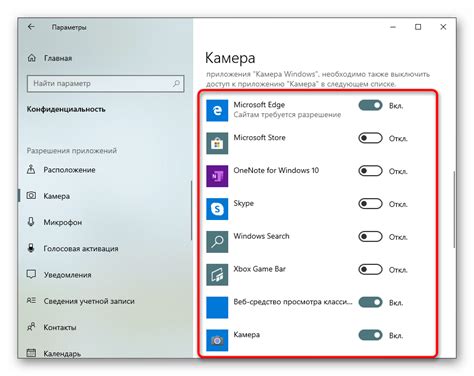Turn on Windows Search camera toggle

tap(370, 237)
